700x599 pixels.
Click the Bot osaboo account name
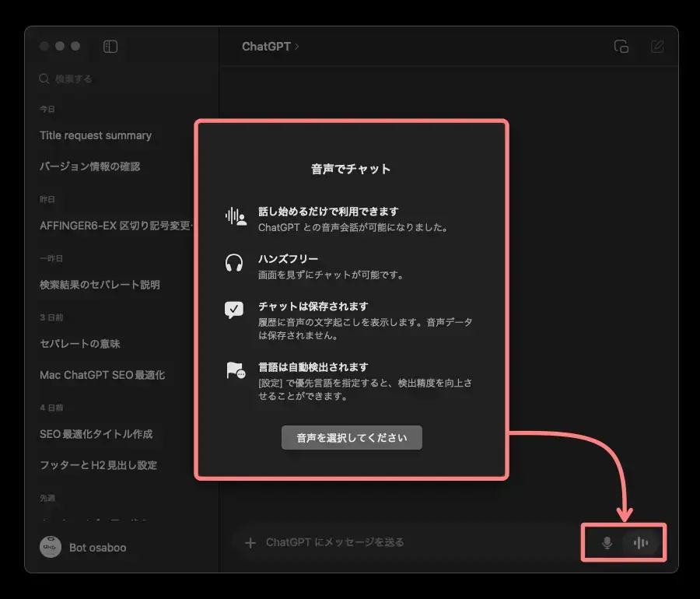pos(98,548)
